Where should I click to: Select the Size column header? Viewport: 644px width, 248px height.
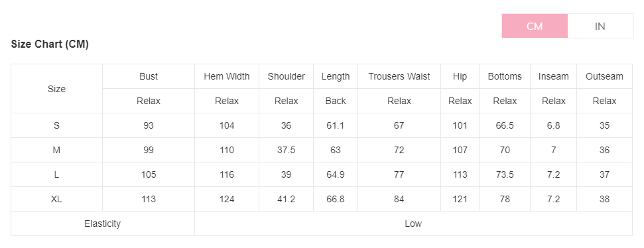(56, 89)
